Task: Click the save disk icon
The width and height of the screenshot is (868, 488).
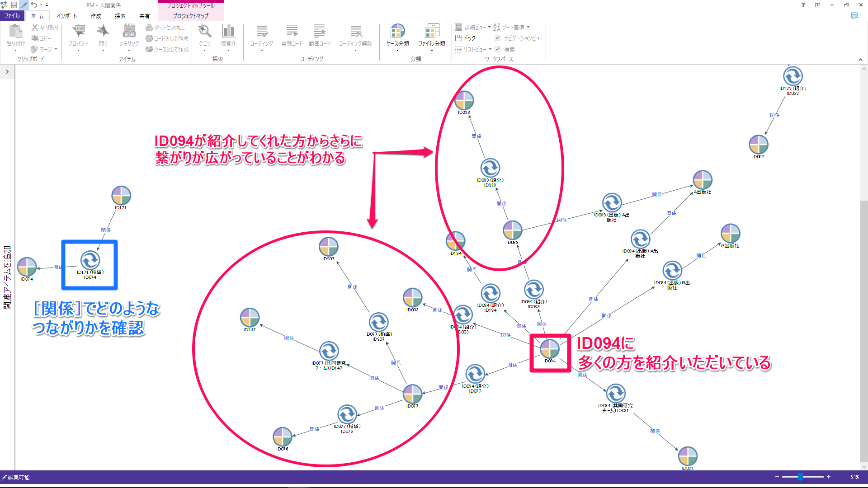Action: (14, 5)
